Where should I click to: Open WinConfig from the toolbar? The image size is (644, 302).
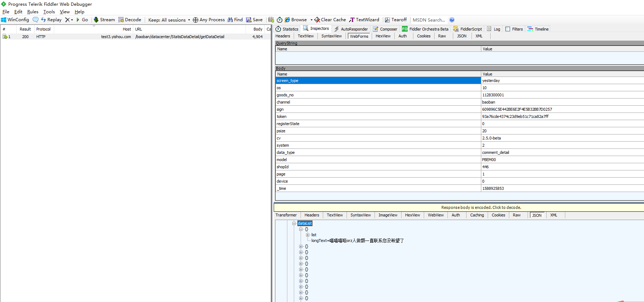click(x=15, y=20)
